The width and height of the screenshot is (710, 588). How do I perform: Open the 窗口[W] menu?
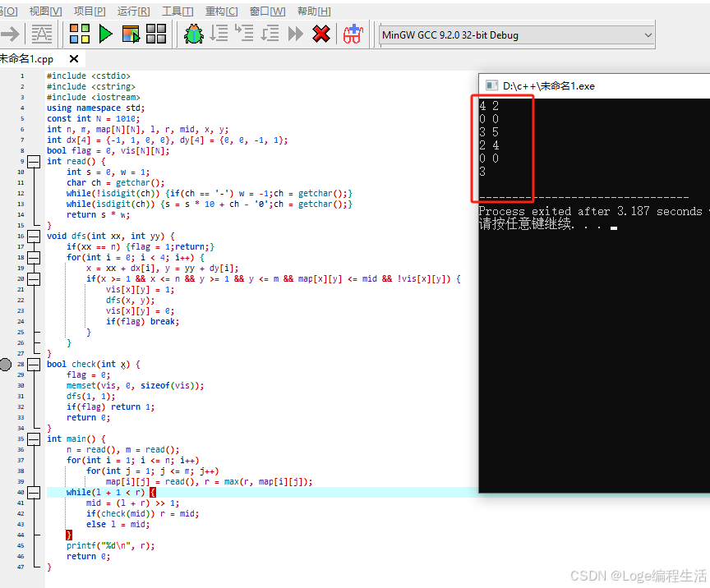pos(268,11)
